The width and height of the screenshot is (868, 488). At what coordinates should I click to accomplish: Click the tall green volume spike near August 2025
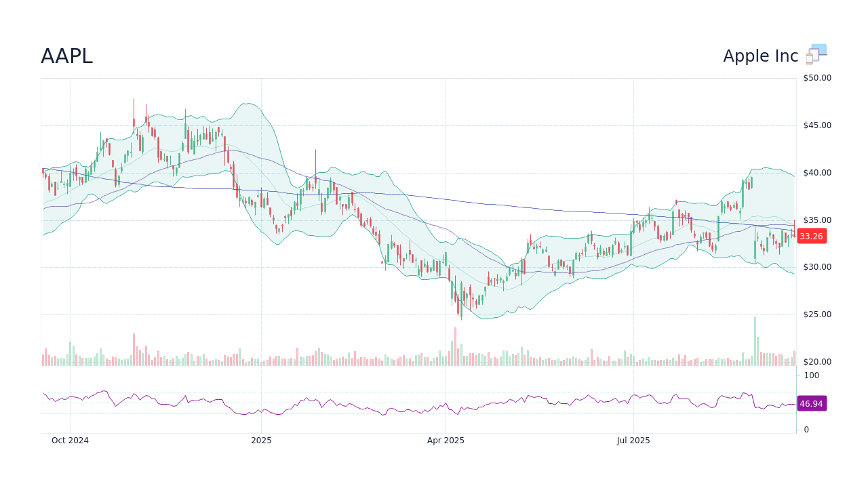click(755, 338)
